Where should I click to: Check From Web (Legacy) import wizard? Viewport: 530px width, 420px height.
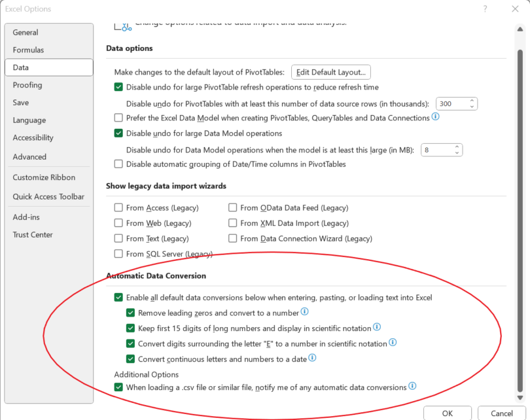pos(118,223)
